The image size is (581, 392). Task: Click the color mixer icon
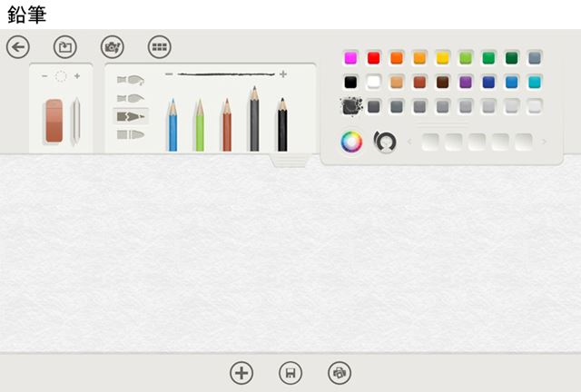pyautogui.click(x=385, y=142)
